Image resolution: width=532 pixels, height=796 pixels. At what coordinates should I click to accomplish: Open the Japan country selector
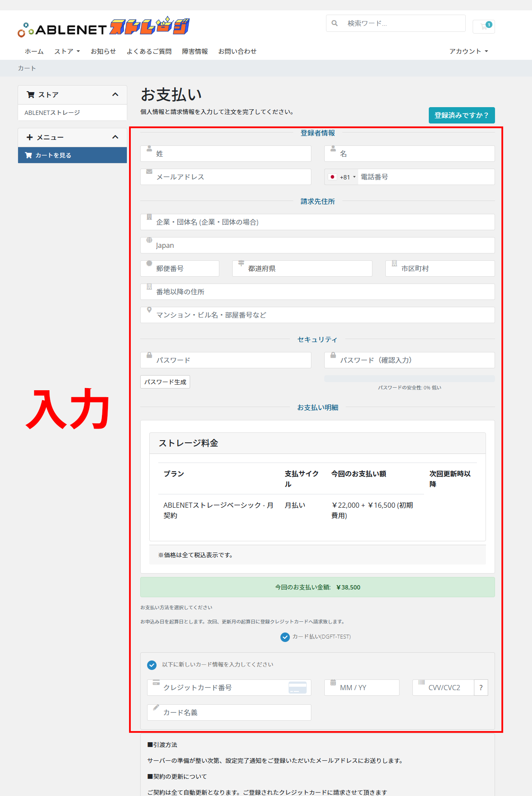[x=317, y=245]
